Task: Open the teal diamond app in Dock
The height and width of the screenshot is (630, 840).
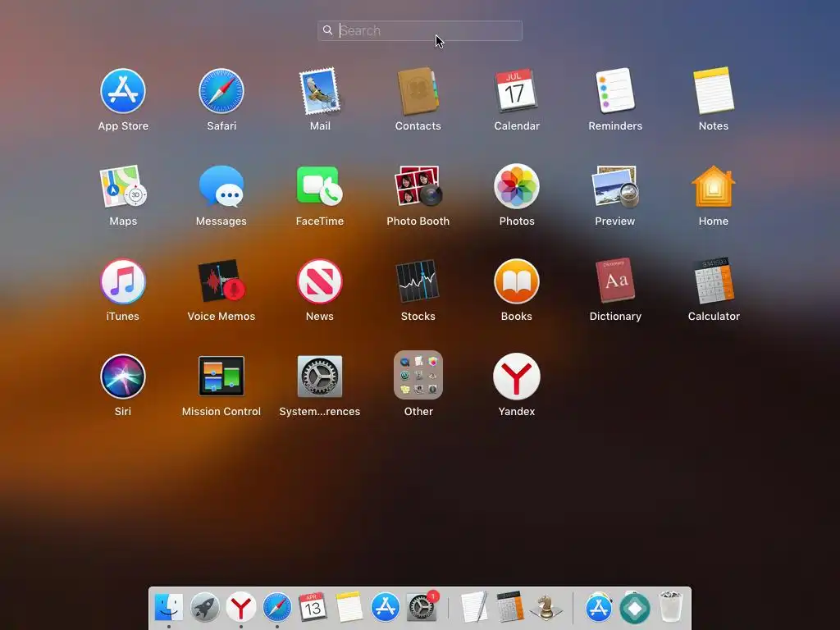Action: click(x=634, y=608)
